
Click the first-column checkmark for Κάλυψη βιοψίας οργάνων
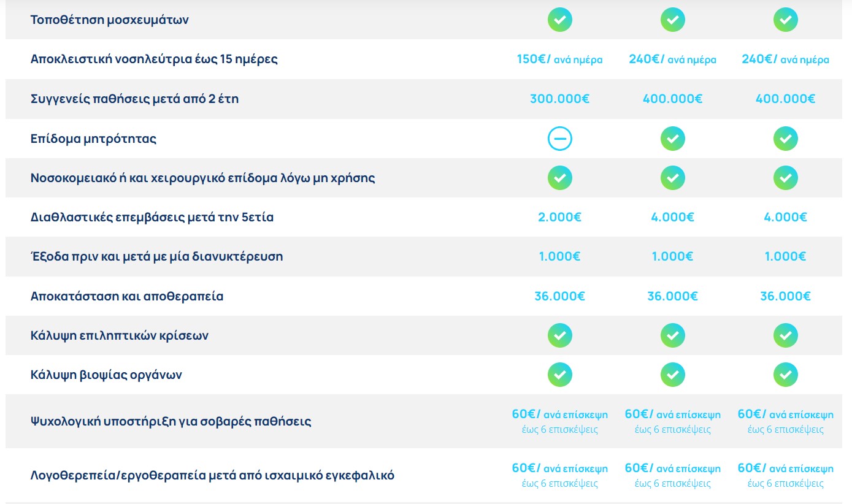559,375
